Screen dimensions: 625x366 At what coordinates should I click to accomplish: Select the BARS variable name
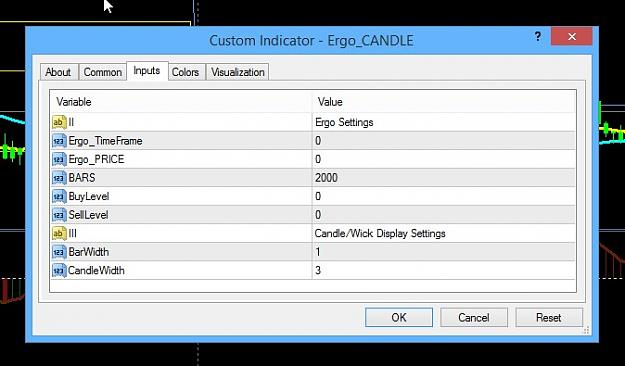point(82,178)
